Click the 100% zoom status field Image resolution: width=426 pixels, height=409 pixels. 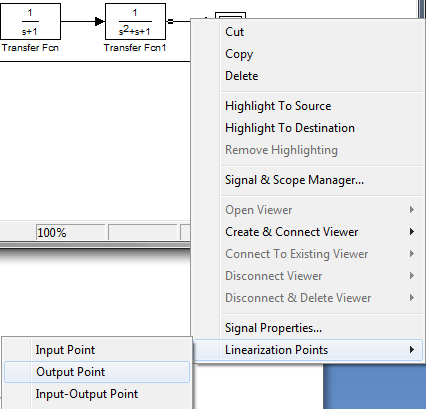(x=70, y=232)
